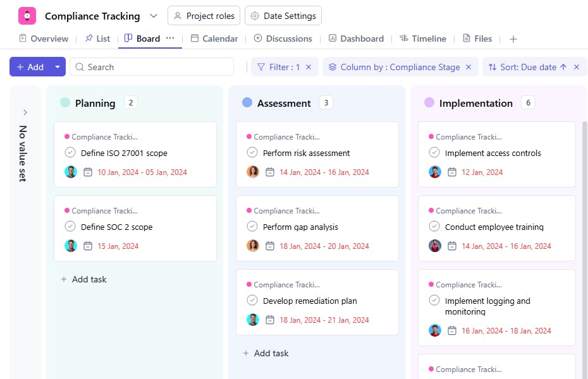Switch to the Timeline tab

[423, 39]
